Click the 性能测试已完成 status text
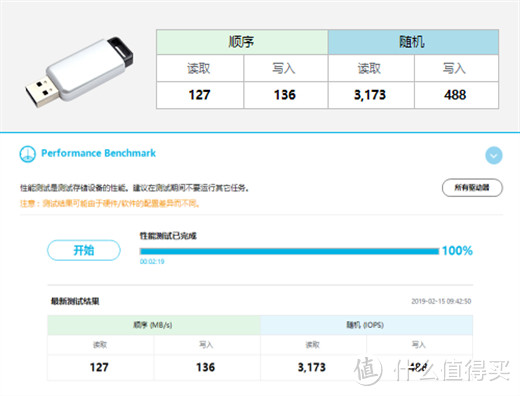The height and width of the screenshot is (396, 520). [168, 236]
